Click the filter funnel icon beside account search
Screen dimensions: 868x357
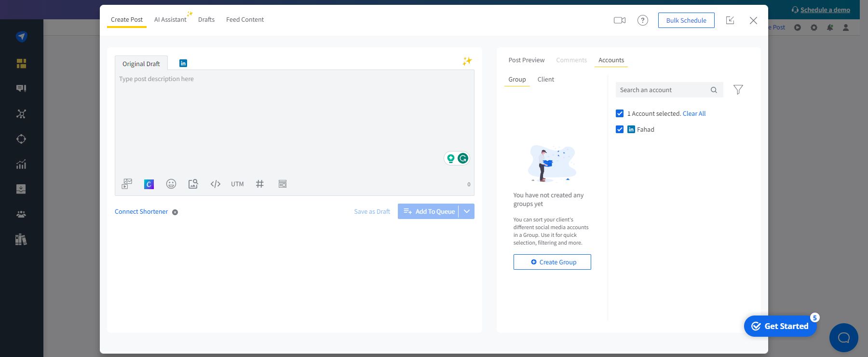pyautogui.click(x=738, y=90)
